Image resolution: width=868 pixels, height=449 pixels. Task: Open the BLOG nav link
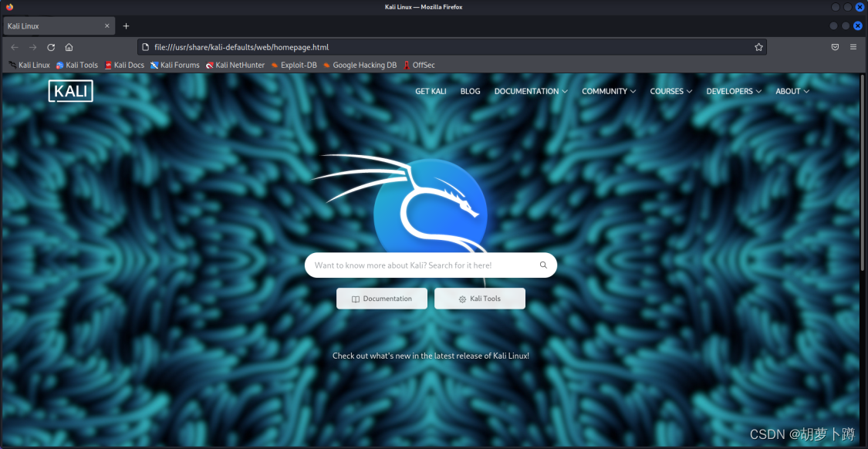[x=471, y=91]
